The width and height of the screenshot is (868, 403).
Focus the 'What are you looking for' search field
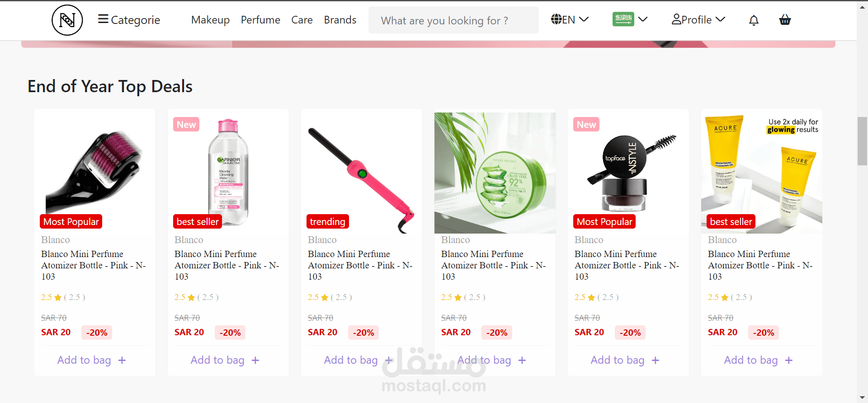point(453,20)
